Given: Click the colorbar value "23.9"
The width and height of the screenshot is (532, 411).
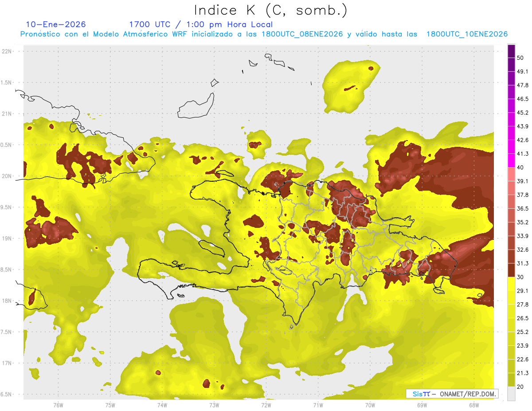Looking at the screenshot, I should point(523,345).
